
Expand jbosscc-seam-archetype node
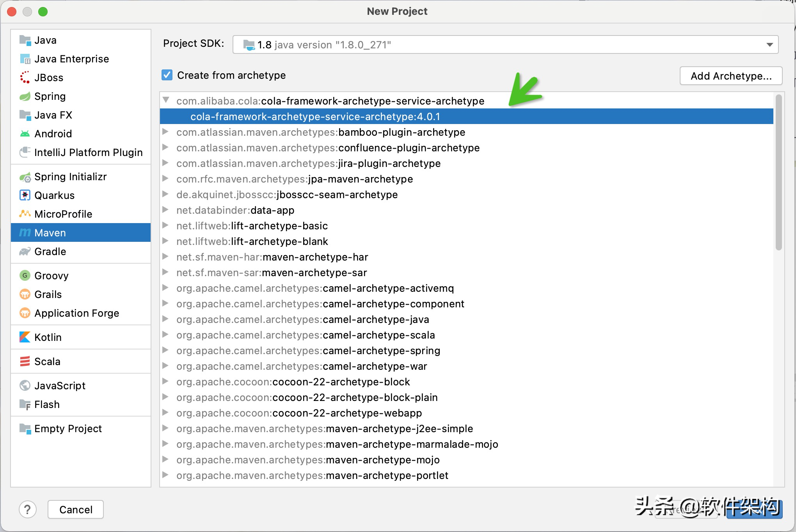coord(165,194)
